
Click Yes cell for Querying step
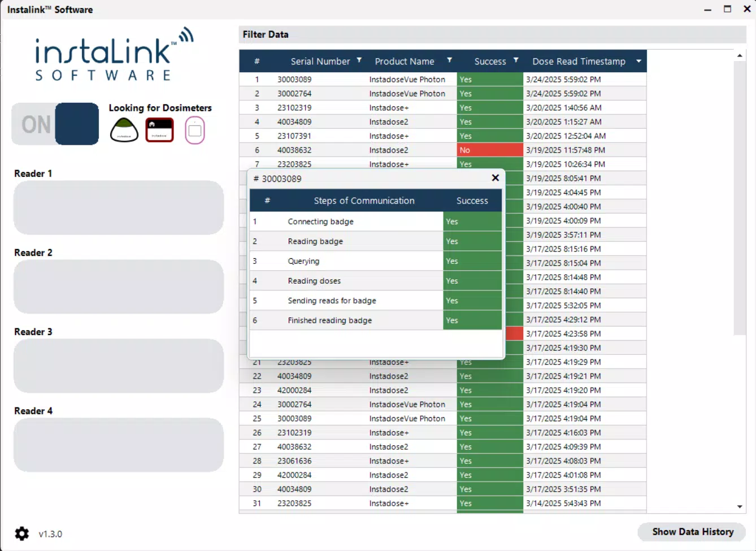point(473,261)
